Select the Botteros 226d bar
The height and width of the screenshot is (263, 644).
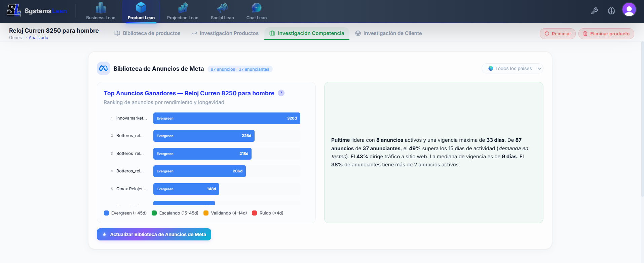[204, 136]
